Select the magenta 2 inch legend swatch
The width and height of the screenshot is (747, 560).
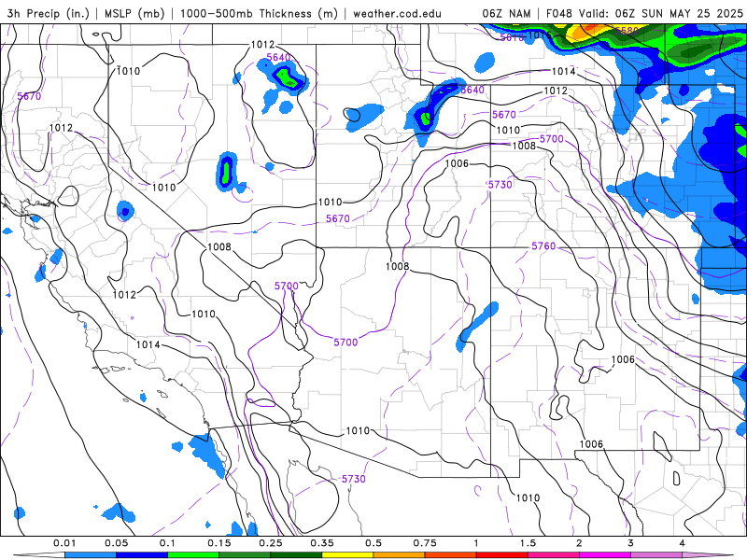pos(604,555)
